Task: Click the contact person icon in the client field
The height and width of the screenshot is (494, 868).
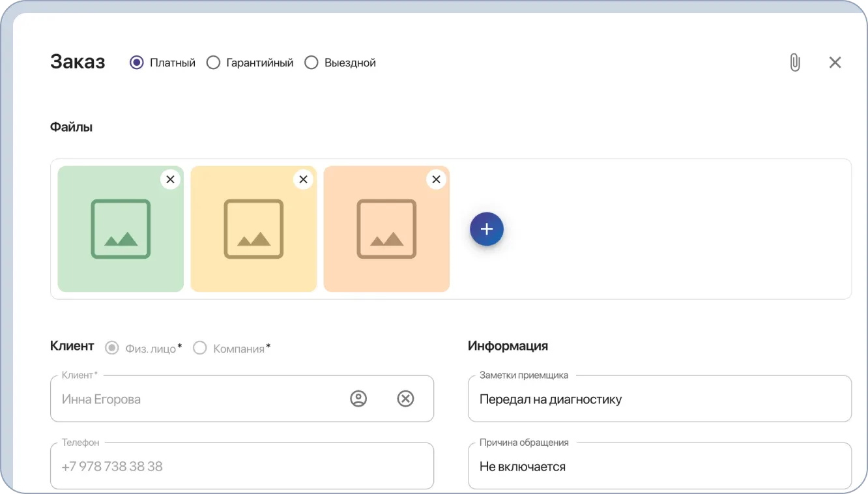Action: pyautogui.click(x=359, y=398)
